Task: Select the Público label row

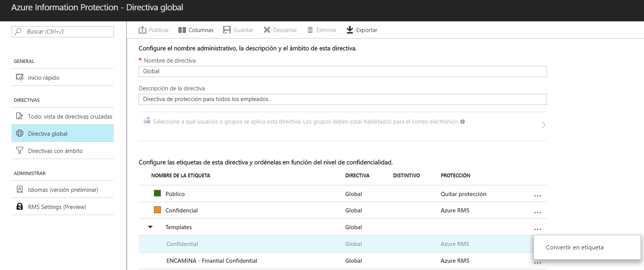Action: 343,194
